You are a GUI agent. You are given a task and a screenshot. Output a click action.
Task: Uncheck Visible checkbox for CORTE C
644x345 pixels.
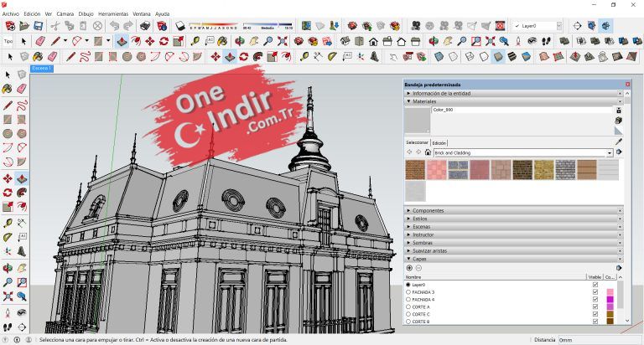tap(595, 314)
